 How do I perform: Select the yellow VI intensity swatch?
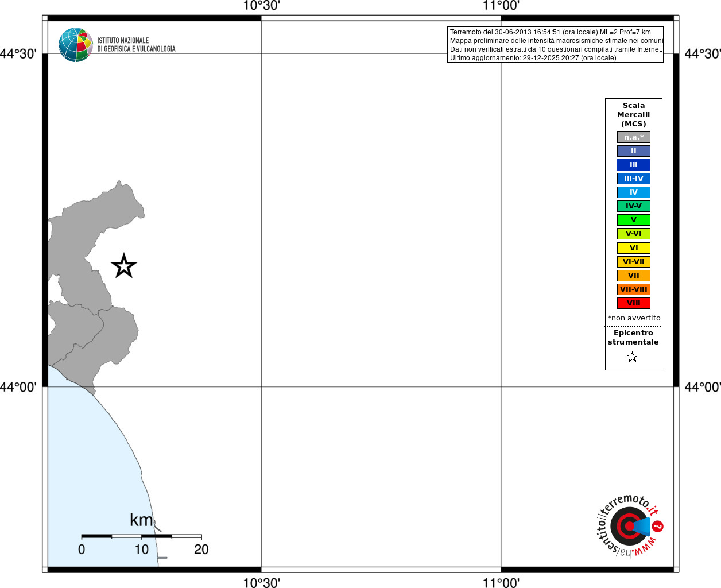coord(634,248)
